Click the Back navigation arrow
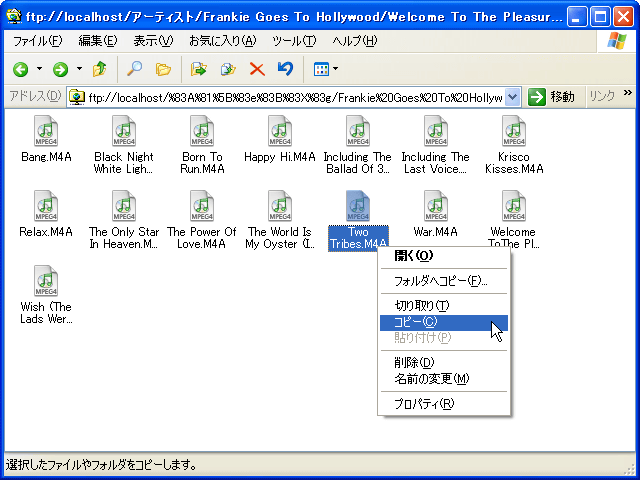This screenshot has height=480, width=640. [x=20, y=69]
